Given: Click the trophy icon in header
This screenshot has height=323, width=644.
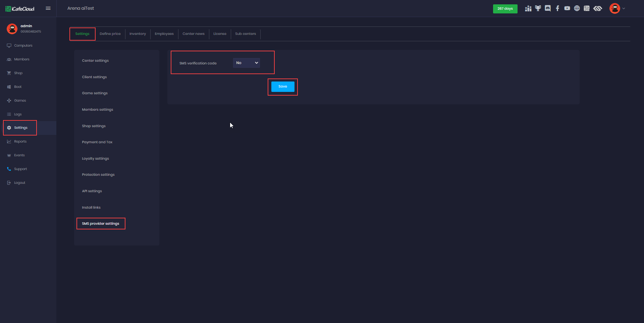Looking at the screenshot, I should coord(538,8).
